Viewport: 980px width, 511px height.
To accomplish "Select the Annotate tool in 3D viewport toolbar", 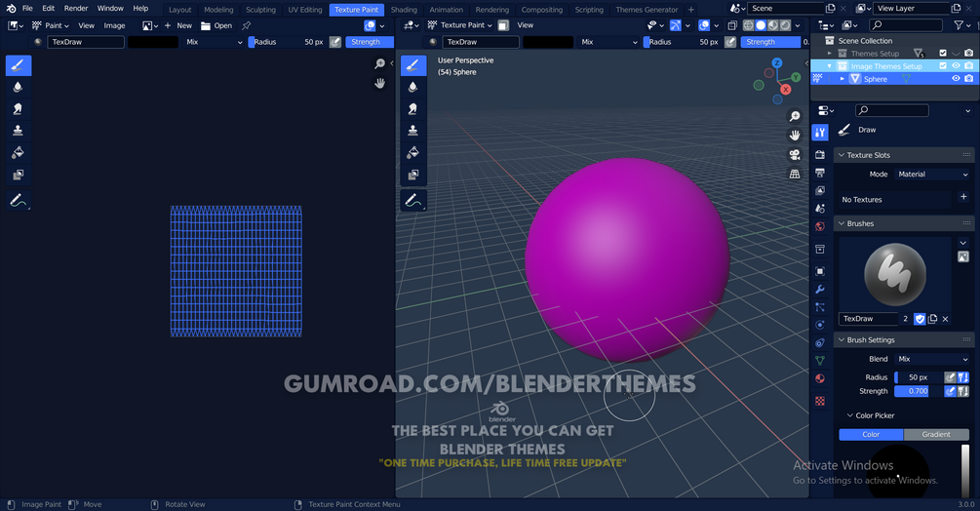I will click(413, 201).
